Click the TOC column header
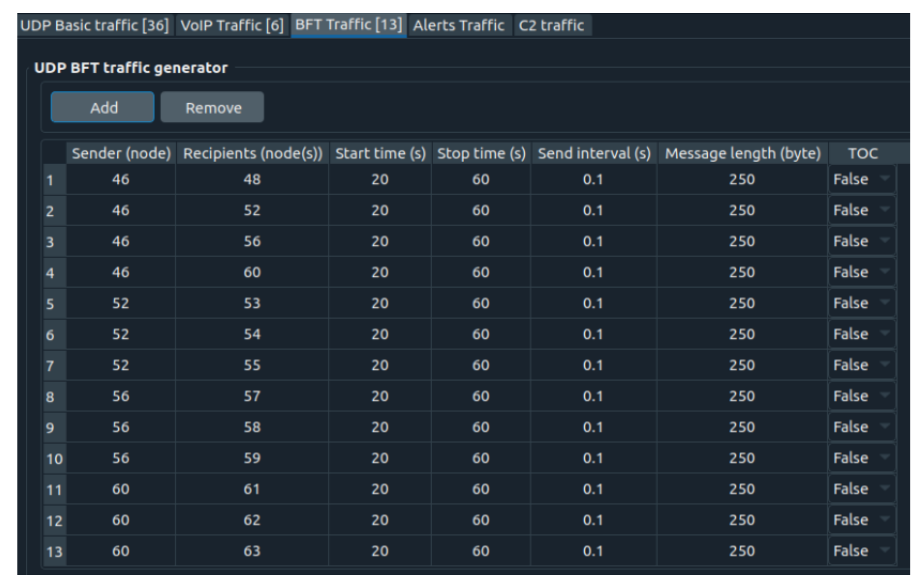 [x=863, y=153]
